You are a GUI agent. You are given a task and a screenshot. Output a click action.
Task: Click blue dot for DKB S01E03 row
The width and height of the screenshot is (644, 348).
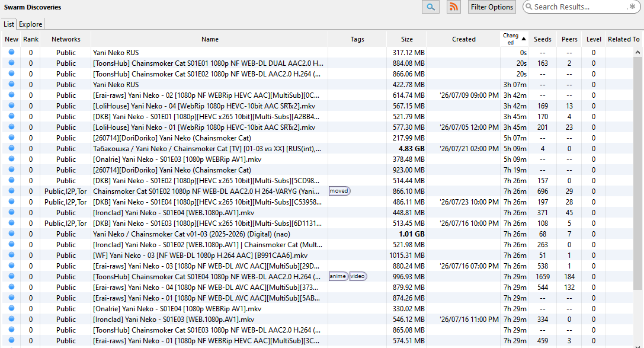point(11,223)
